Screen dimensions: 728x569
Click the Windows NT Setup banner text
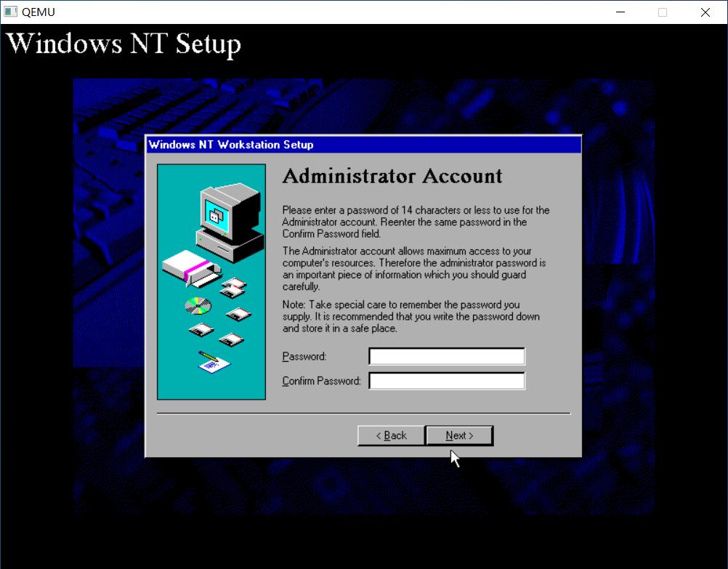click(124, 44)
